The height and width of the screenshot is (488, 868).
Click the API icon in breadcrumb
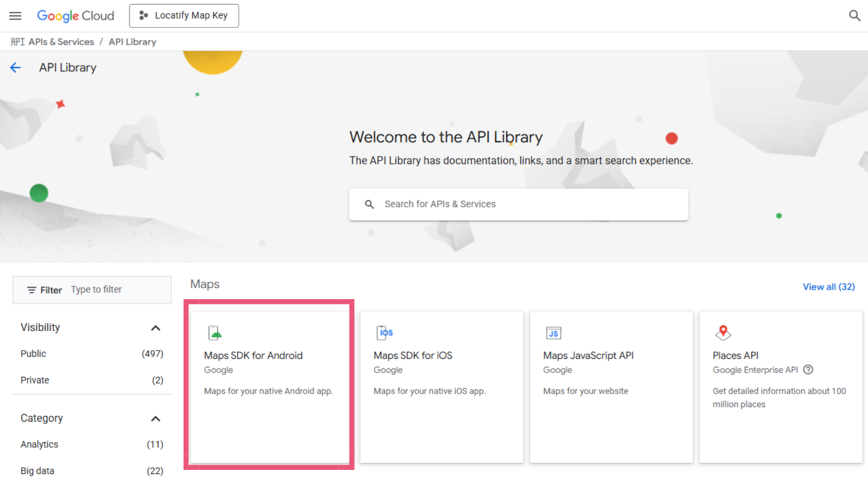click(18, 42)
